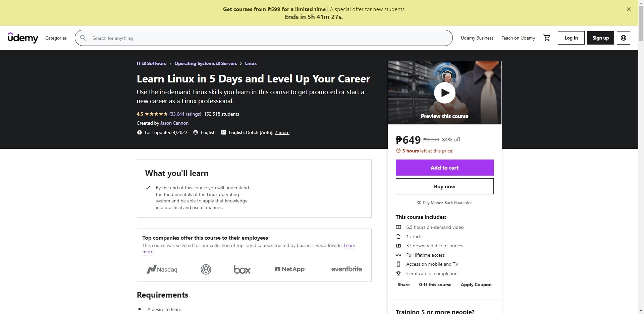Play the course preview video
Screen dimensions: 644x314
click(444, 92)
